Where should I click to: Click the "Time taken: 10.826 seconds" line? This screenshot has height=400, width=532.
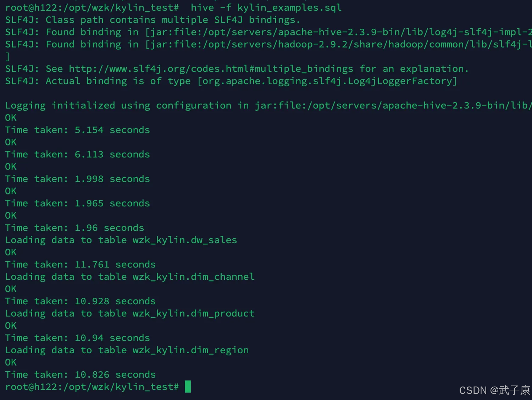pyautogui.click(x=80, y=375)
